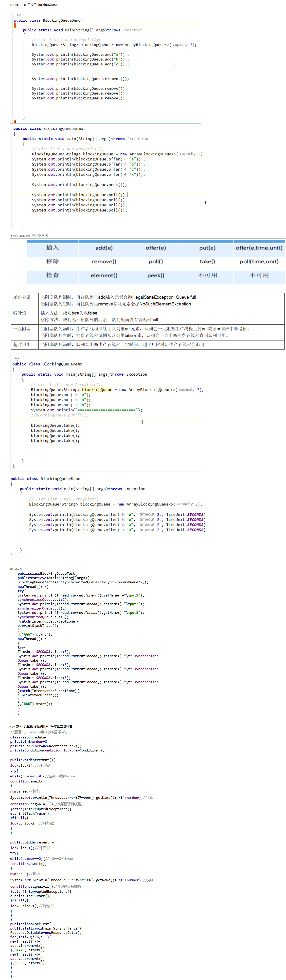Screen dimensions: 286x980
Task: Click the line 'publicvoidincrement(){'
Action: tap(32, 760)
